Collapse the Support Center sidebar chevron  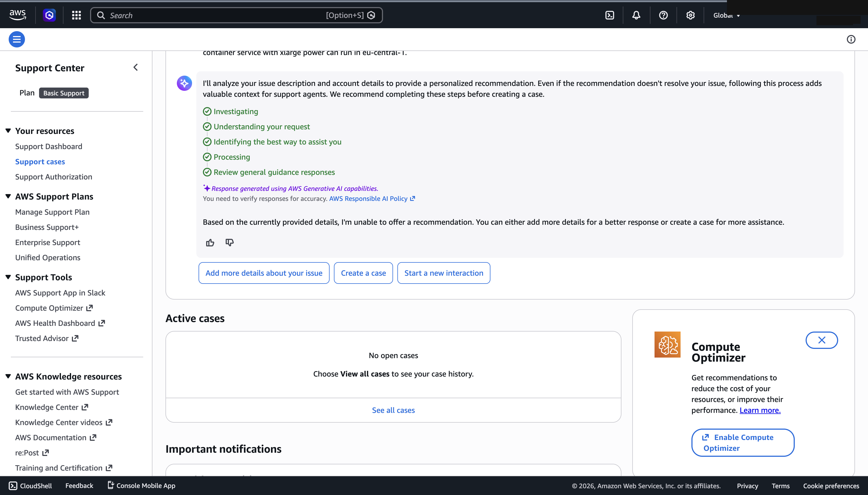coord(136,67)
